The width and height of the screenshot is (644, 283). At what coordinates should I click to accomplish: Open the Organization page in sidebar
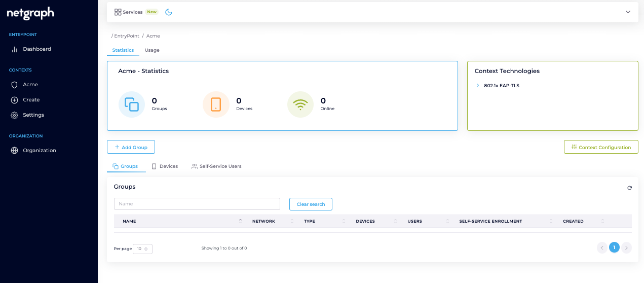click(x=39, y=151)
